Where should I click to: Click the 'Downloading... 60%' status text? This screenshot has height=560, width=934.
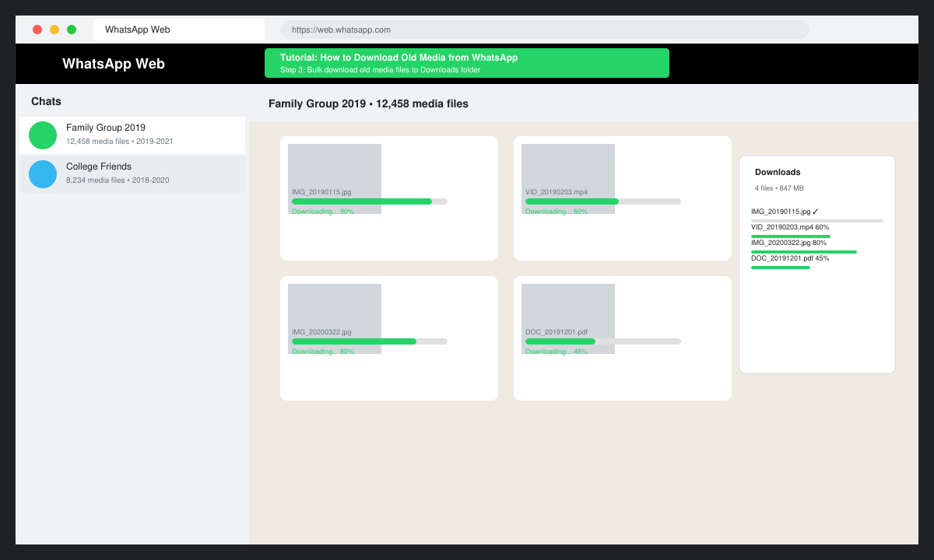tap(557, 212)
